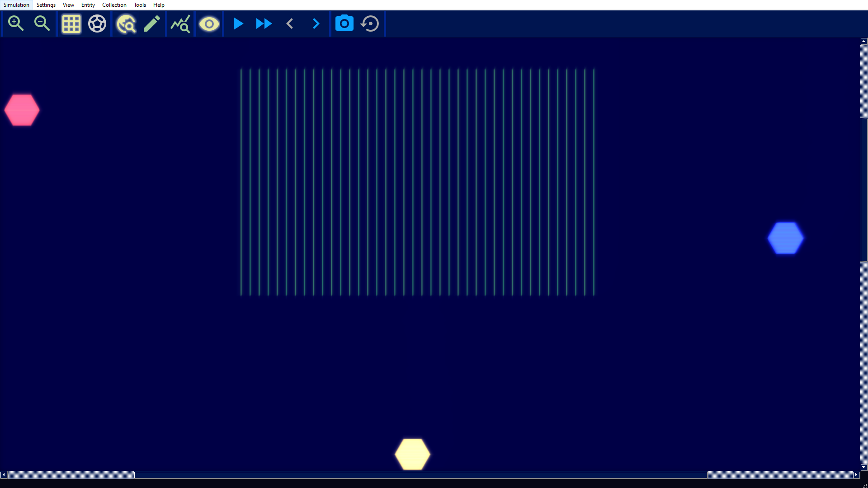
Task: Toggle the eye visibility icon
Action: click(209, 23)
